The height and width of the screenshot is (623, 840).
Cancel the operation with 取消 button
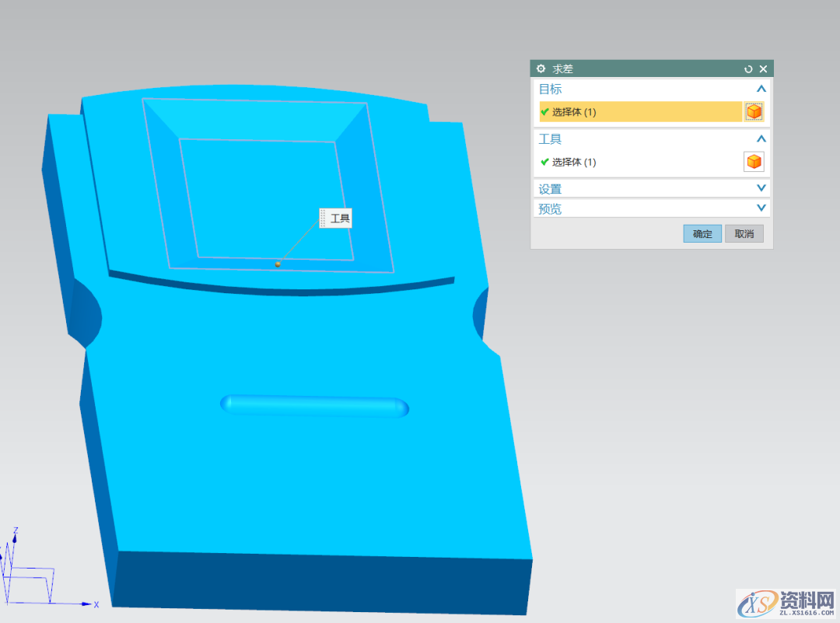[x=744, y=233]
